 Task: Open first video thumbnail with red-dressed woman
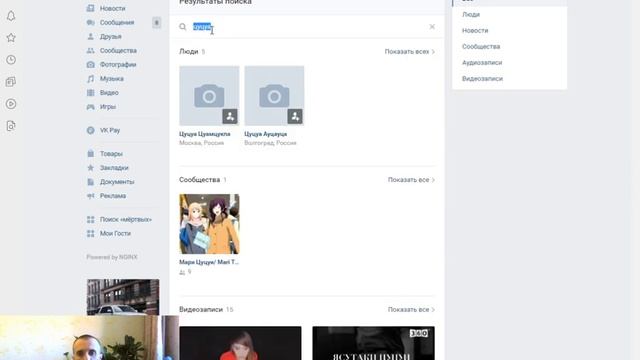[240, 343]
